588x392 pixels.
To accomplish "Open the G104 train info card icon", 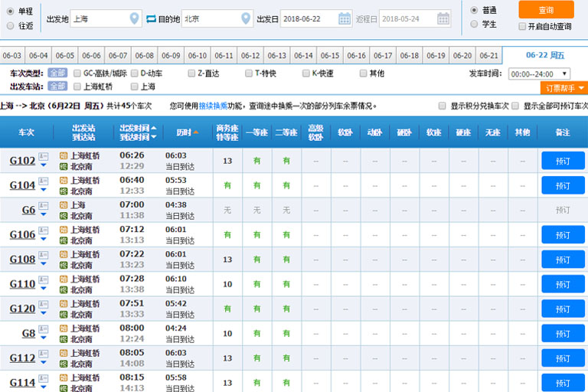I will [44, 181].
